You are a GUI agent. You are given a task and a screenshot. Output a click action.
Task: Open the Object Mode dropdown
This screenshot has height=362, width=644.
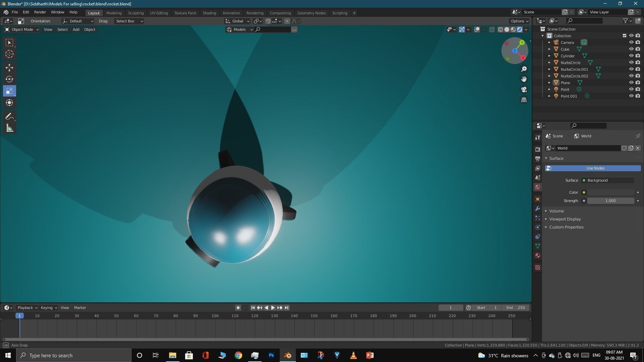22,29
